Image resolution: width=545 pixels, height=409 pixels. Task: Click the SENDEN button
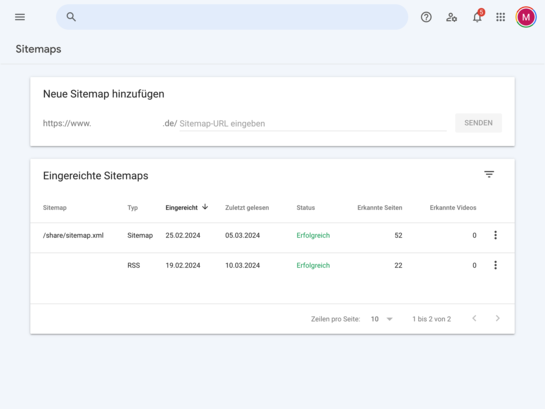coord(478,123)
